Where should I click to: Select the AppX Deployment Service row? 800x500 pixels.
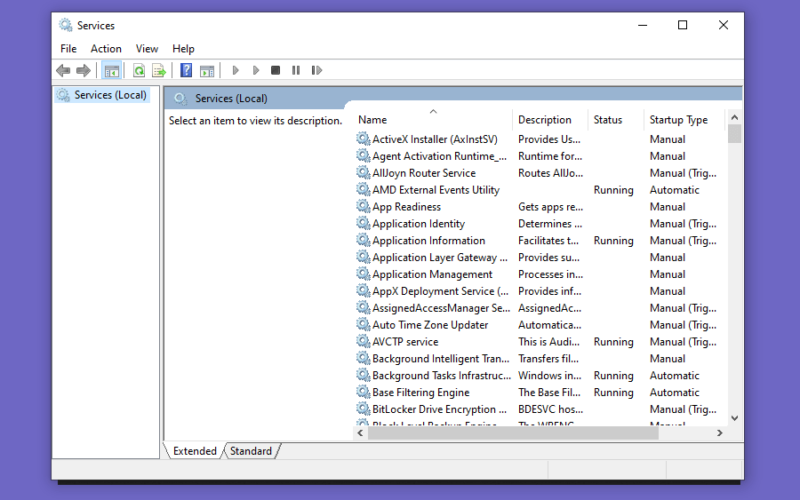(x=440, y=291)
